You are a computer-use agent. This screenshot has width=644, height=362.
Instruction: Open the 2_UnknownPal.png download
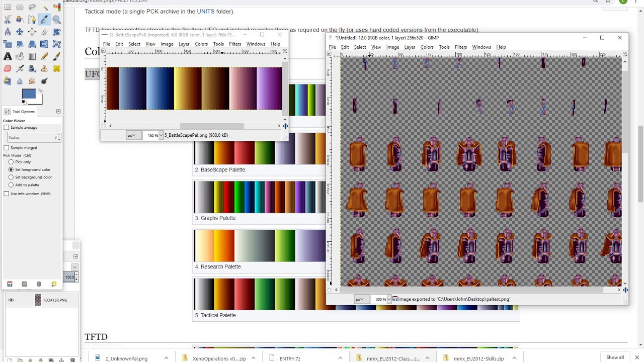[x=126, y=358]
